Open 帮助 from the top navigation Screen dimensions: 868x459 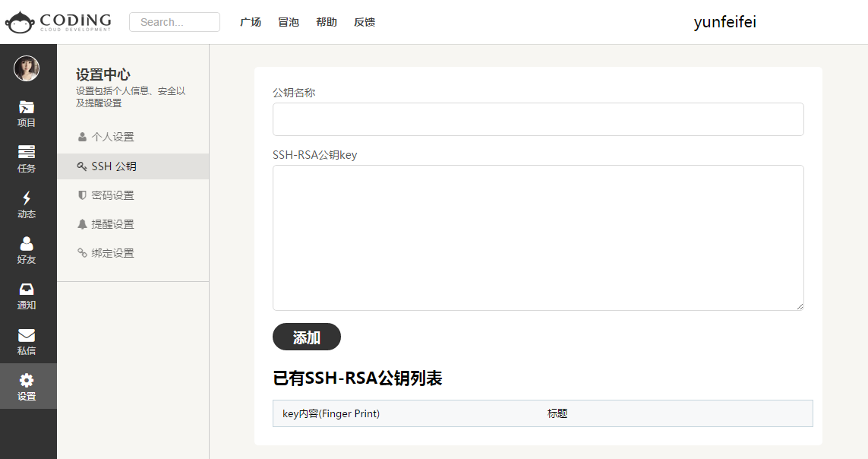(327, 22)
